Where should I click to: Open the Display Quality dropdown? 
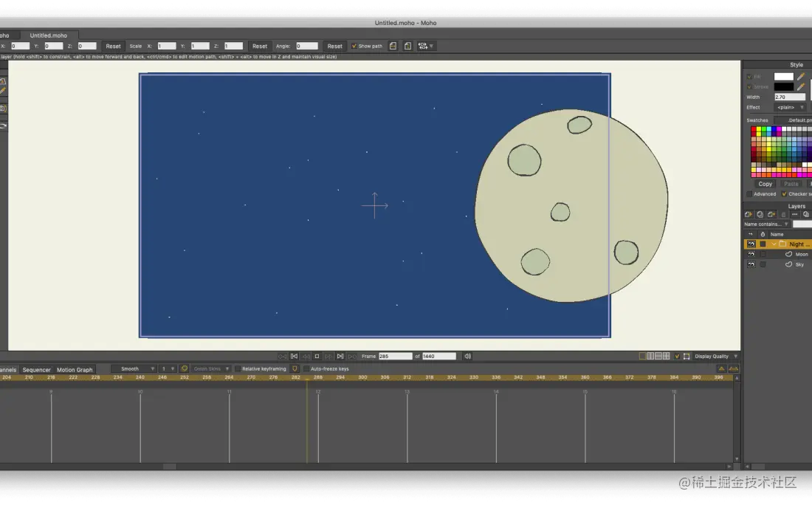(716, 357)
